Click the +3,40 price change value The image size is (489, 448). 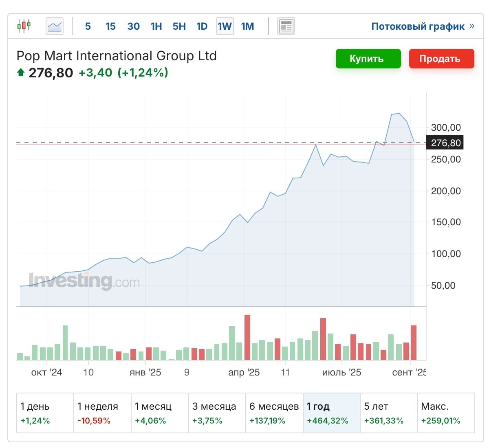pos(95,73)
